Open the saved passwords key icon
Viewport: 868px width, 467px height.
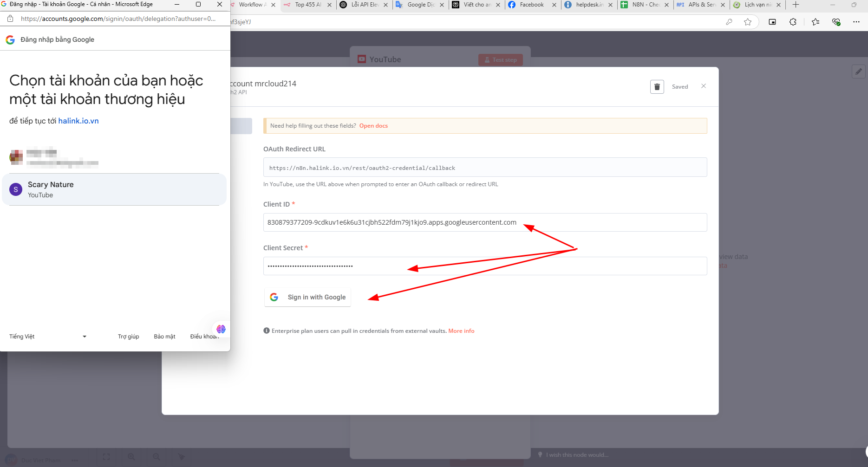[729, 22]
